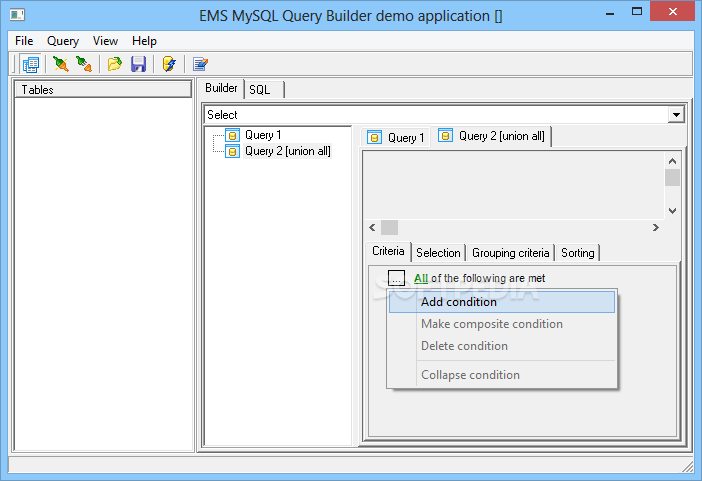Click the Tables panel header
Screen dimensions: 702x481
click(x=103, y=89)
